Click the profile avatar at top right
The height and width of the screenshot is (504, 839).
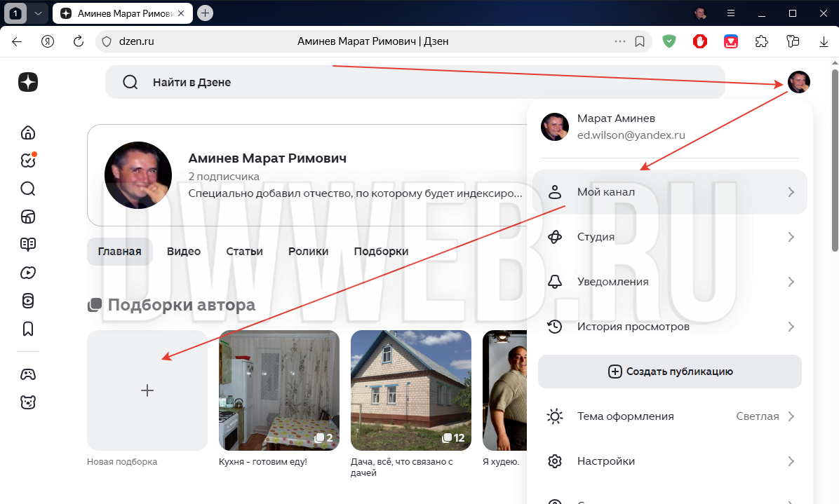pos(798,82)
